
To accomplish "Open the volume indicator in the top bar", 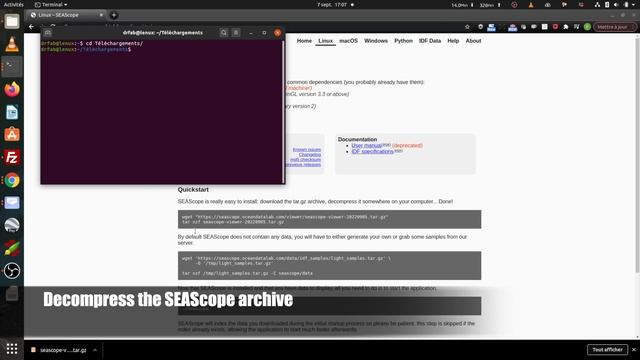I will [x=616, y=5].
